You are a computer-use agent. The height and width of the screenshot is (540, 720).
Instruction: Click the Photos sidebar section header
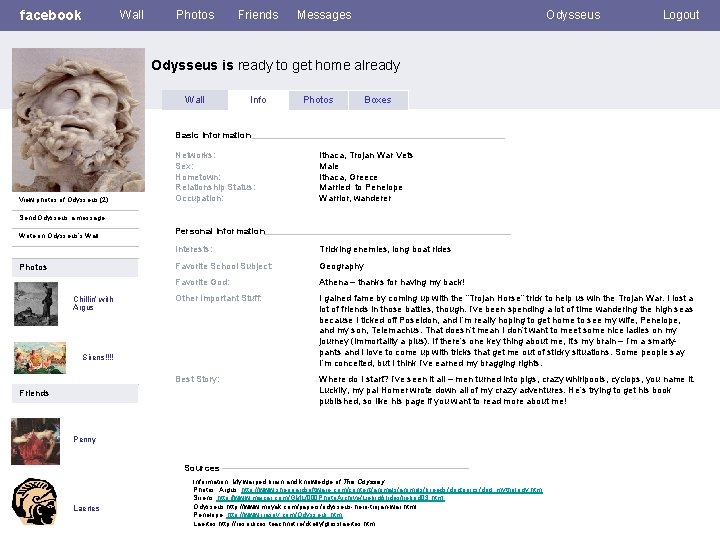pos(75,267)
